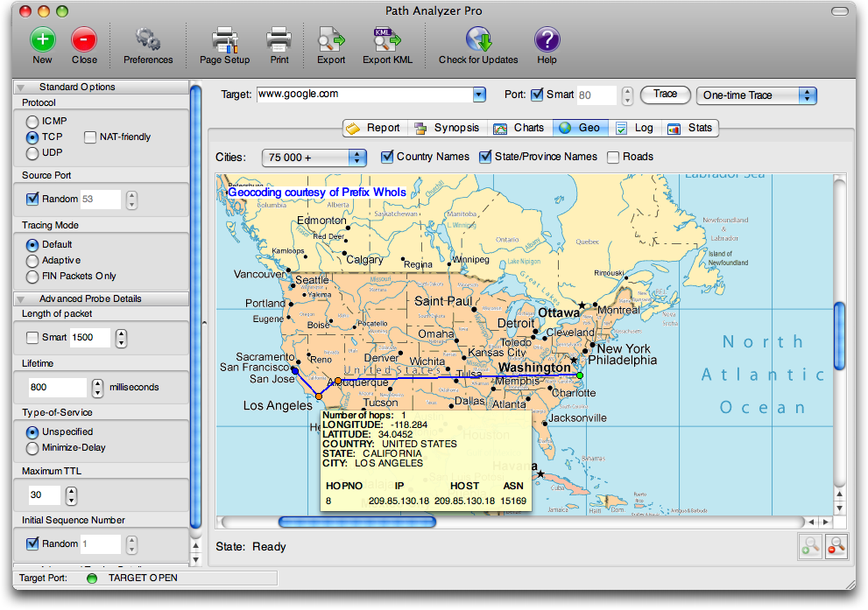
Task: Click the packet length 1500 field
Action: [x=90, y=337]
